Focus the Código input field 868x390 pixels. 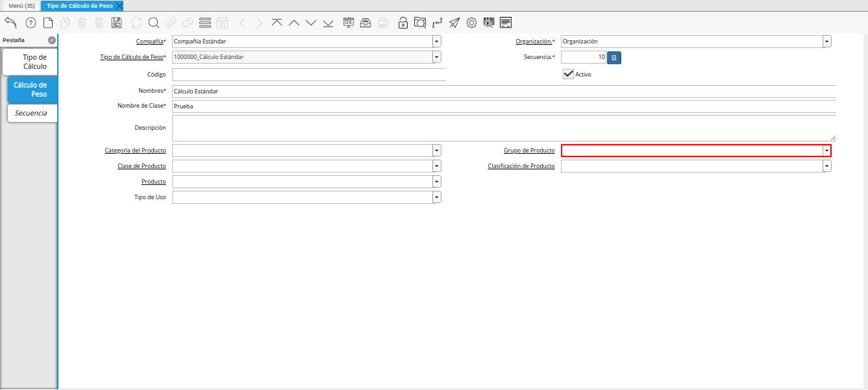(x=309, y=75)
